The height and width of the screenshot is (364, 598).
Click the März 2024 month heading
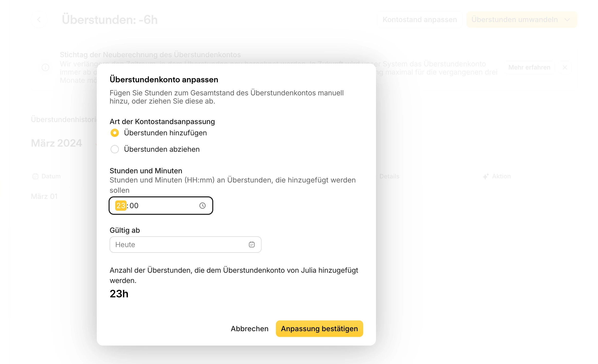point(56,143)
